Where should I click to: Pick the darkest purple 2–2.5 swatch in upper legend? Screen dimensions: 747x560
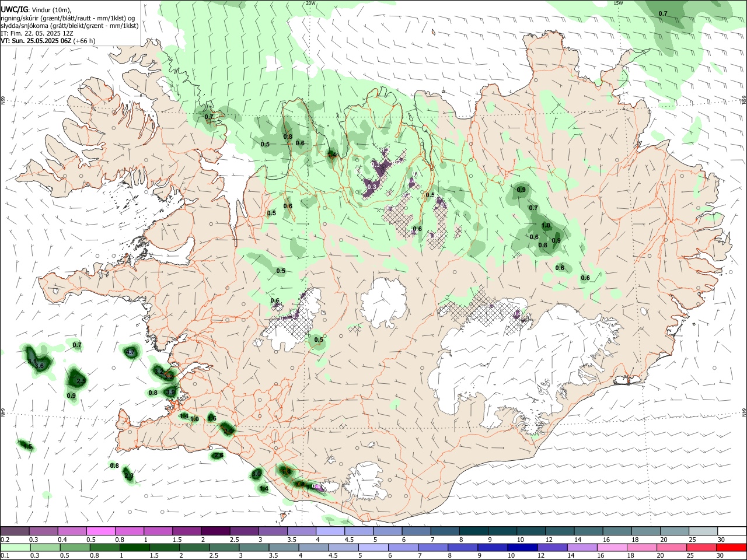[215, 531]
